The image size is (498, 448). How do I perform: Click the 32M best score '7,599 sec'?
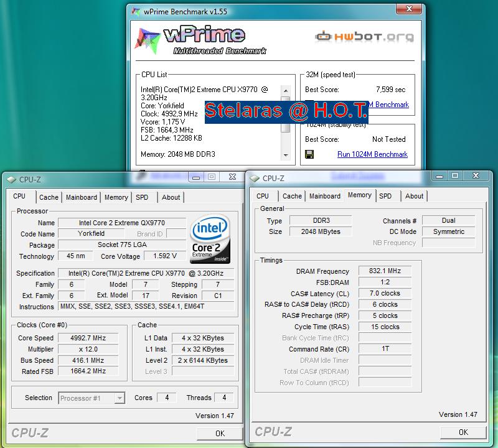[x=391, y=90]
